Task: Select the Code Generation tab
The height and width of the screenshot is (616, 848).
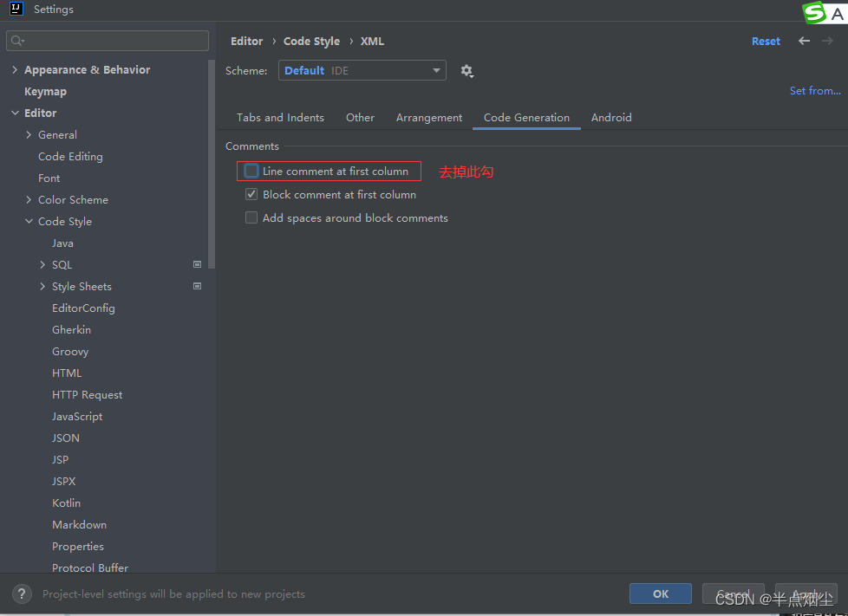Action: pos(526,117)
